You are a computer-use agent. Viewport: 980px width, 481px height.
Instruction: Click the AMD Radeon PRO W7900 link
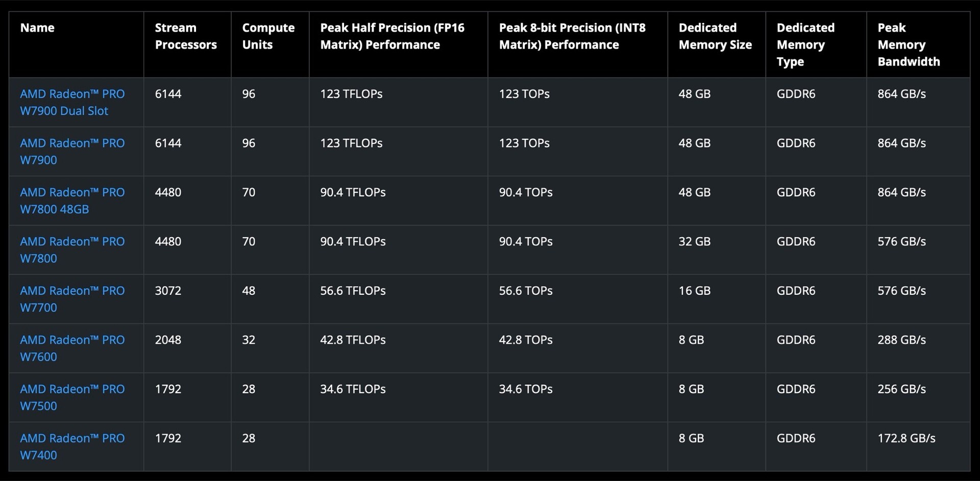pos(72,151)
